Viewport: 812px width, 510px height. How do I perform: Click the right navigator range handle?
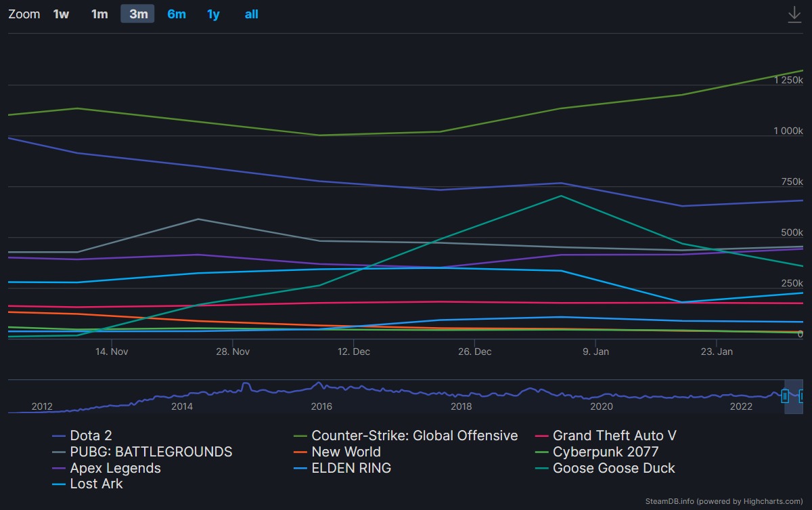802,396
